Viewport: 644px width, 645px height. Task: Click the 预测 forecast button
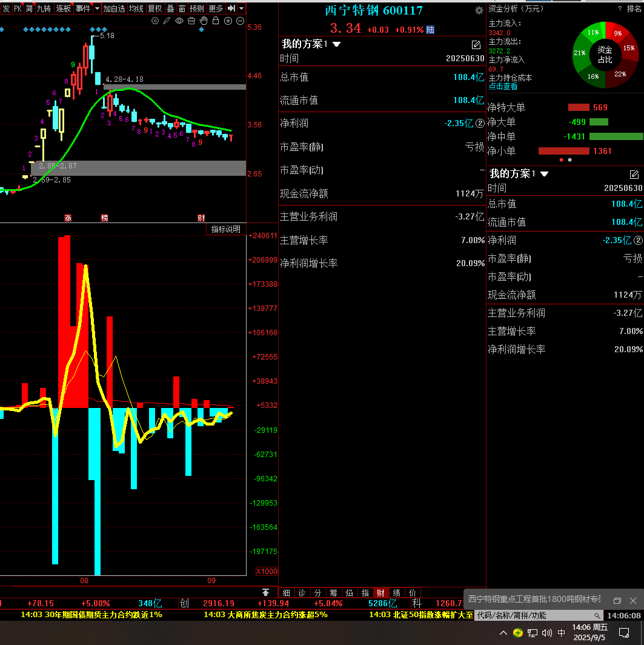196,8
